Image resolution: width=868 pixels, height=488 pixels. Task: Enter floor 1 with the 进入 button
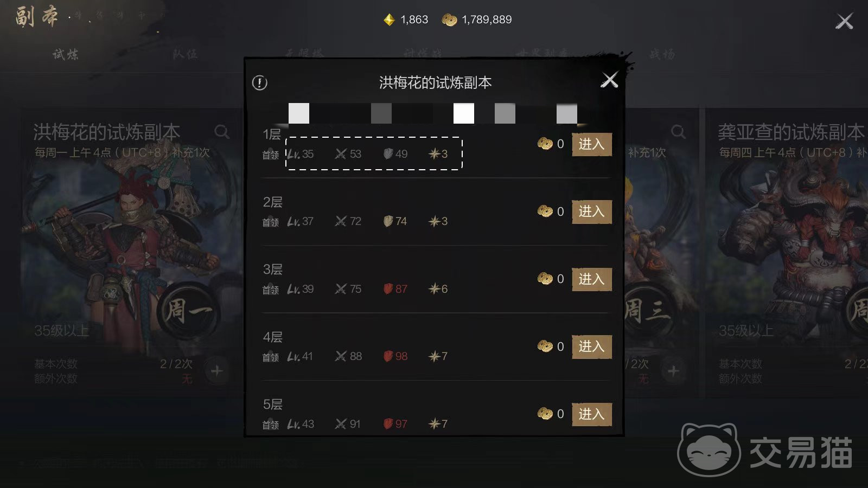592,144
